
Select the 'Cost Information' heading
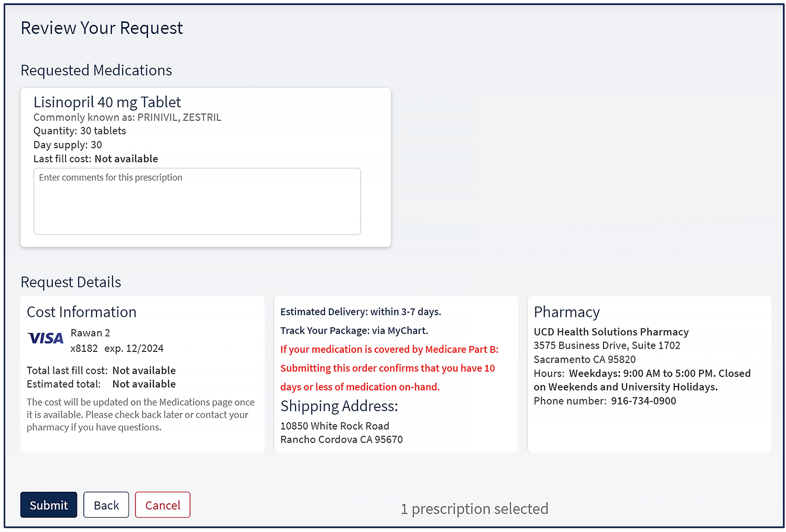coord(82,312)
